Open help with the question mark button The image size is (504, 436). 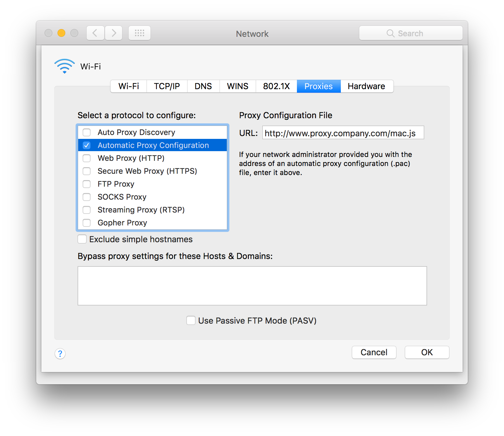pyautogui.click(x=60, y=354)
